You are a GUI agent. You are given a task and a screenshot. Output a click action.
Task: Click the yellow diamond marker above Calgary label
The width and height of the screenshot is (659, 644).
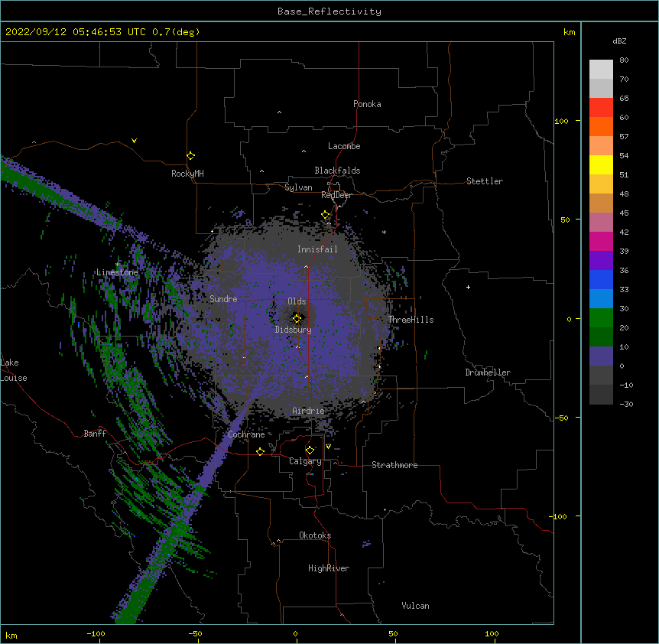coord(310,450)
